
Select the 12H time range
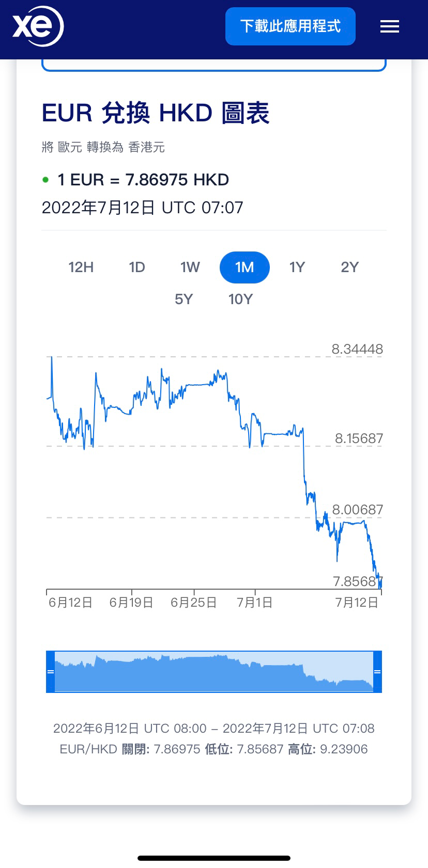click(x=81, y=267)
